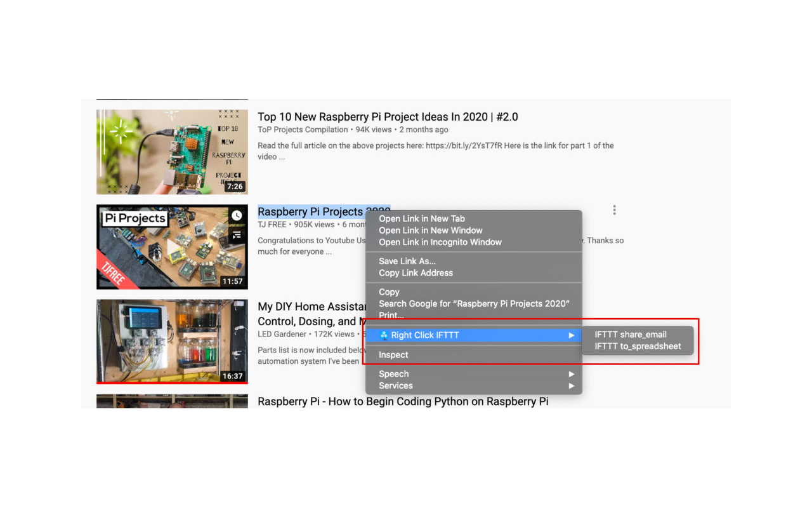Open "Raspberry Pi - How to Begin Coding Python" title
812x508 pixels.
point(403,401)
